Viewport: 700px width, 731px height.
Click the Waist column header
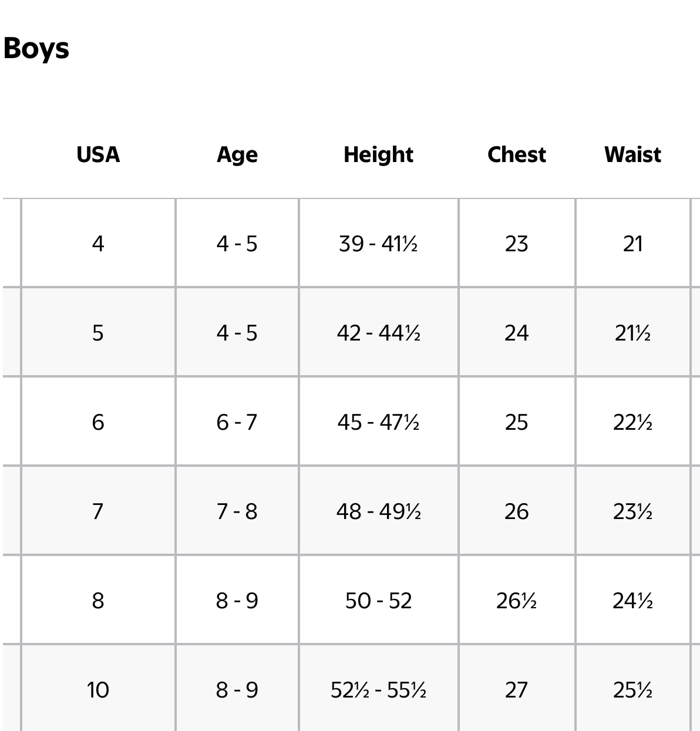633,154
